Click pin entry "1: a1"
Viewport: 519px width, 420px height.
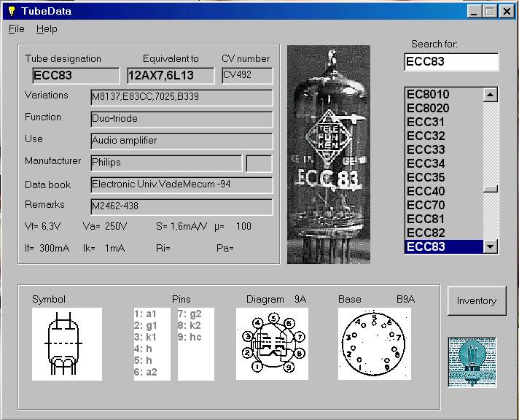pos(145,314)
